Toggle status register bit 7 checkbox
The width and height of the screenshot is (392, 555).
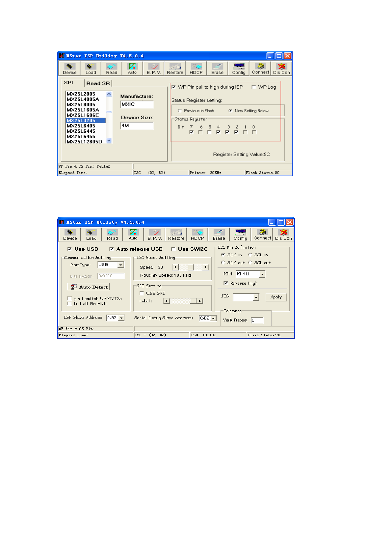point(192,132)
